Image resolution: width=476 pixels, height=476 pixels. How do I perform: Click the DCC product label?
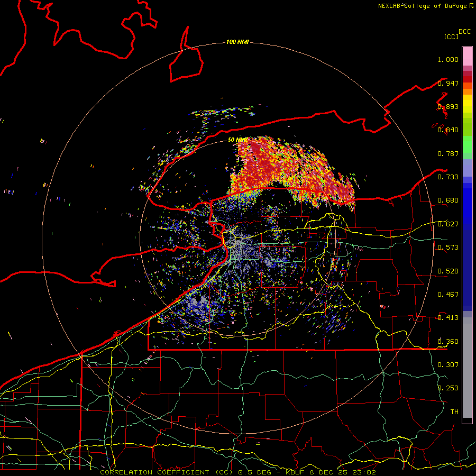(465, 32)
